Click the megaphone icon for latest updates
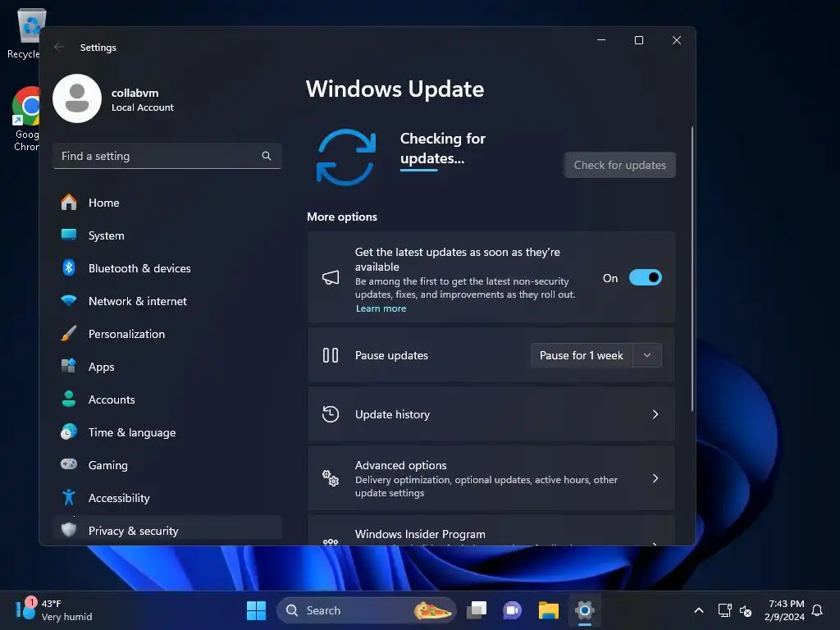This screenshot has height=630, width=840. 331,277
